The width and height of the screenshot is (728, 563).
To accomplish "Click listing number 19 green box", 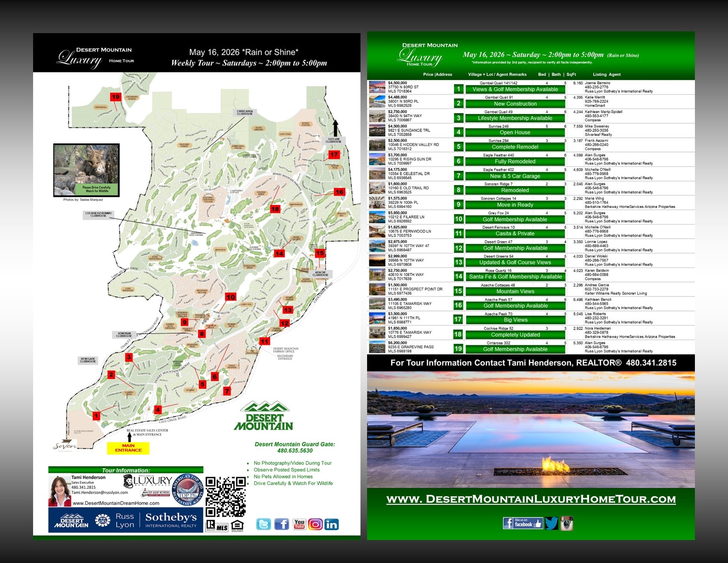I will (x=459, y=349).
